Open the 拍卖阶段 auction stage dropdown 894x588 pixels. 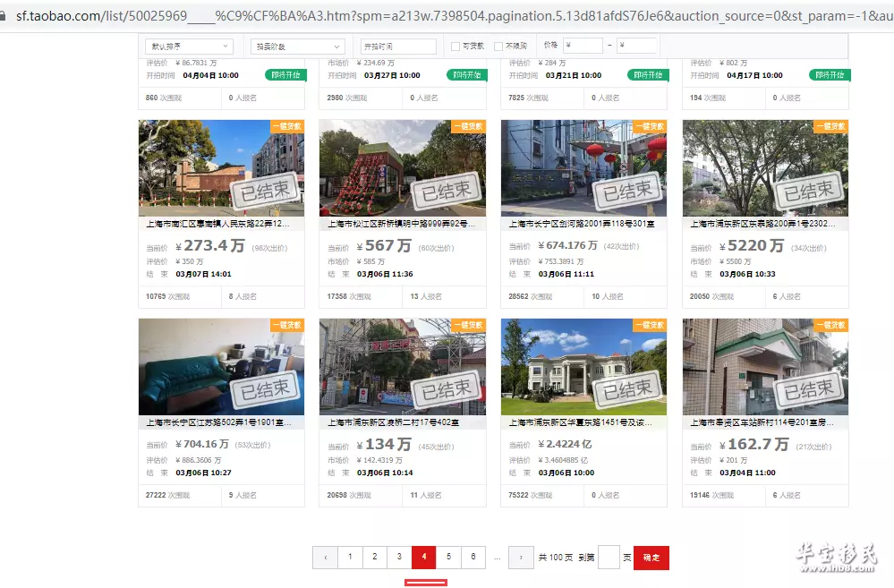click(298, 47)
